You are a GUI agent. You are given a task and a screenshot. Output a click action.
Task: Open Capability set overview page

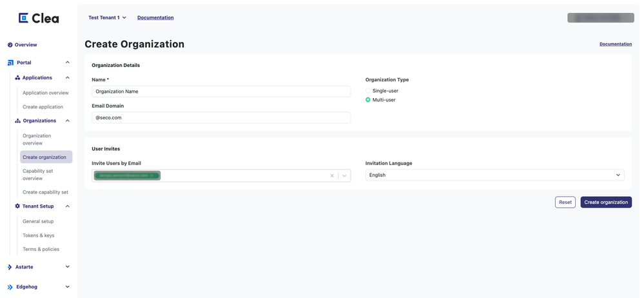coord(38,175)
